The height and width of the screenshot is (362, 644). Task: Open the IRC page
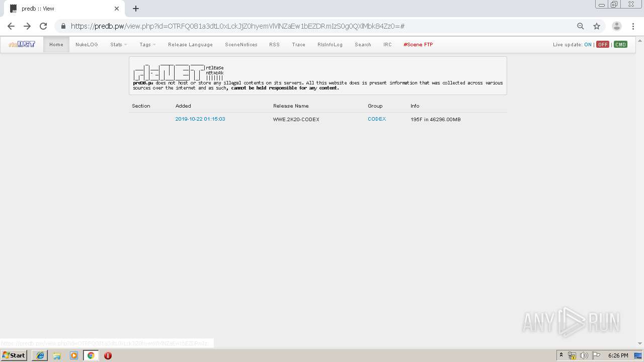387,45
